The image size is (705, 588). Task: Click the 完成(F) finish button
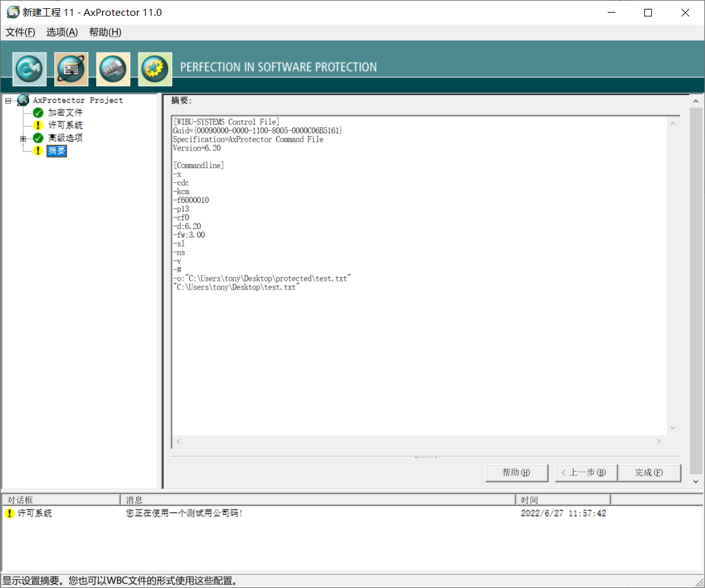649,472
